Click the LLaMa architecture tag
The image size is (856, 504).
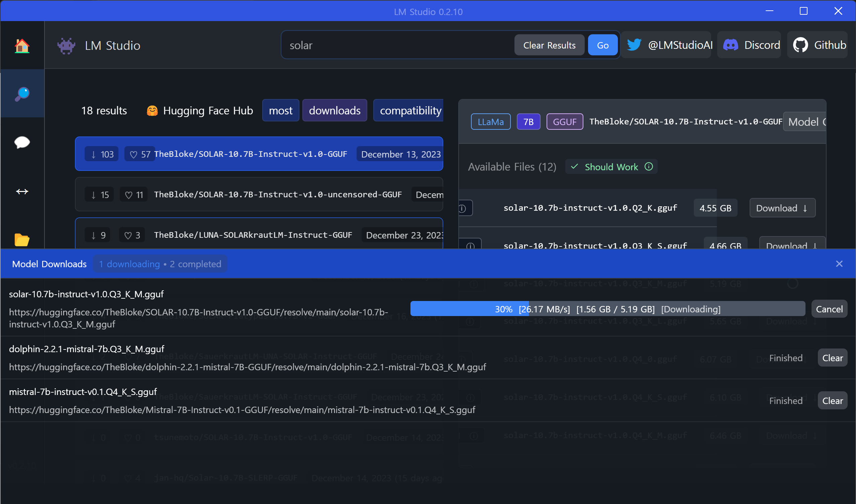pyautogui.click(x=490, y=122)
